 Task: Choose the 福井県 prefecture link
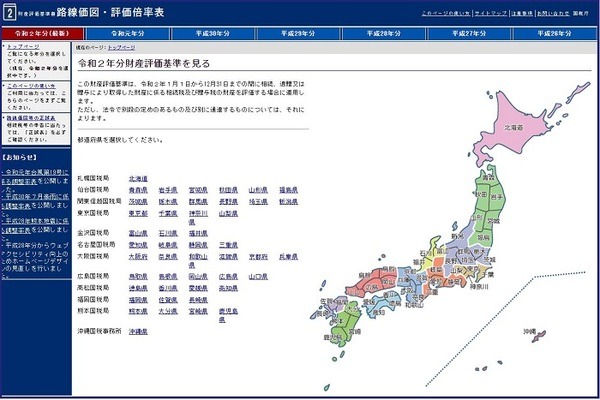click(198, 233)
